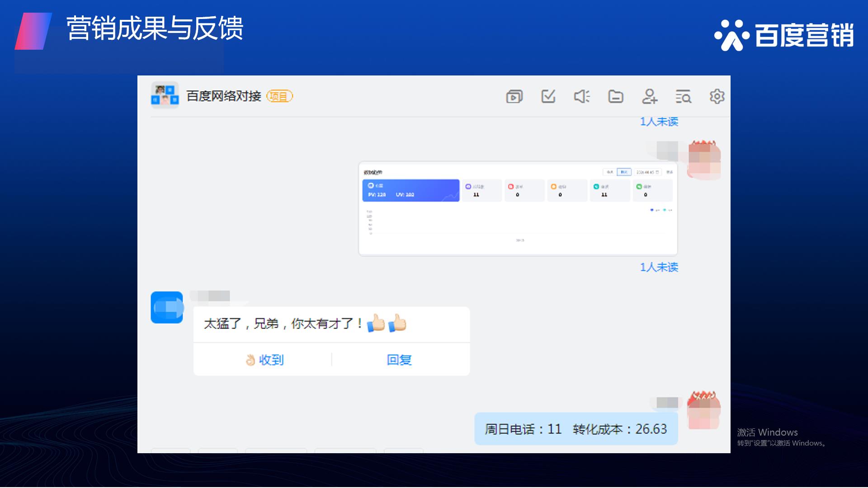Open 1人未读 below the dashboard image
Image resolution: width=868 pixels, height=488 pixels.
tap(659, 267)
